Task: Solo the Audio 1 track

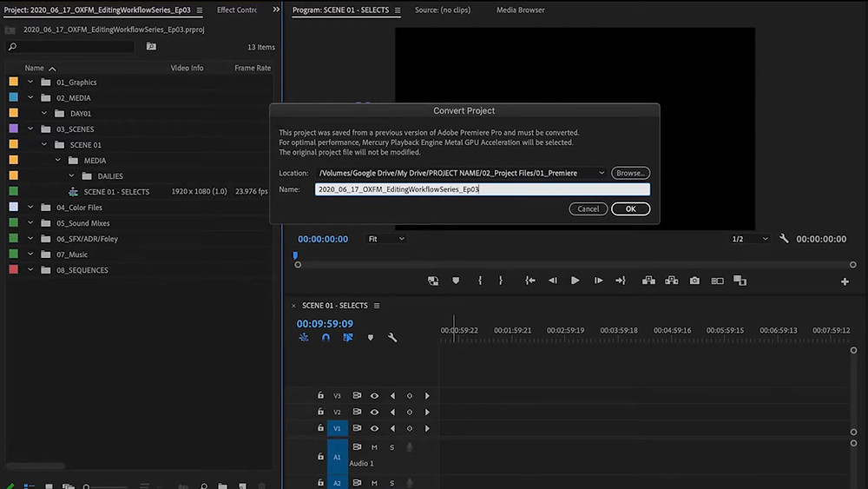Action: pyautogui.click(x=392, y=447)
